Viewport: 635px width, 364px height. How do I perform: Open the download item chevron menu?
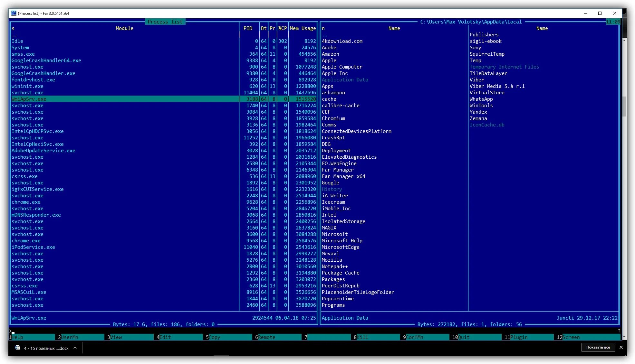pos(75,348)
